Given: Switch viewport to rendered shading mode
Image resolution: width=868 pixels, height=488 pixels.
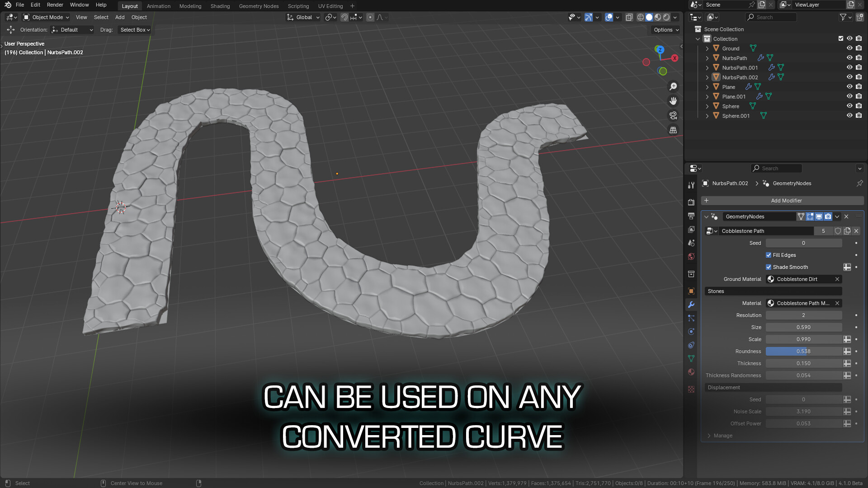Looking at the screenshot, I should pyautogui.click(x=666, y=17).
